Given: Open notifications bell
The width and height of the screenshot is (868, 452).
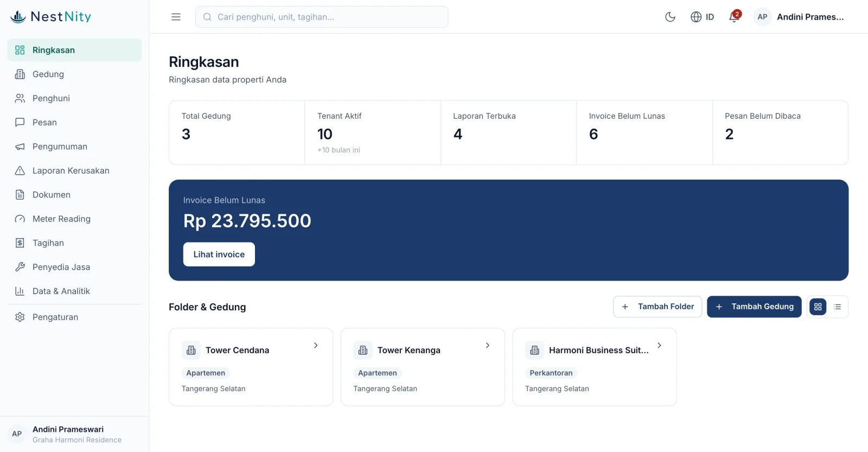Looking at the screenshot, I should (x=734, y=17).
